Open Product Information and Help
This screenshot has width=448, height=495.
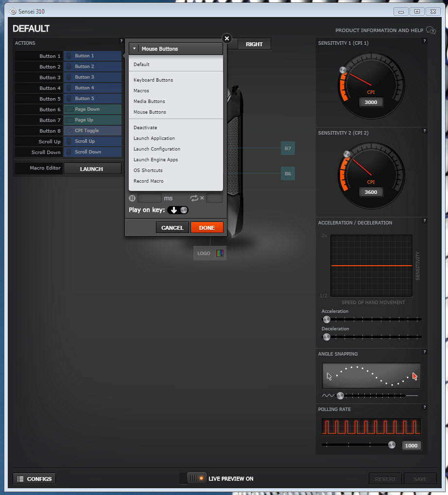[x=379, y=30]
